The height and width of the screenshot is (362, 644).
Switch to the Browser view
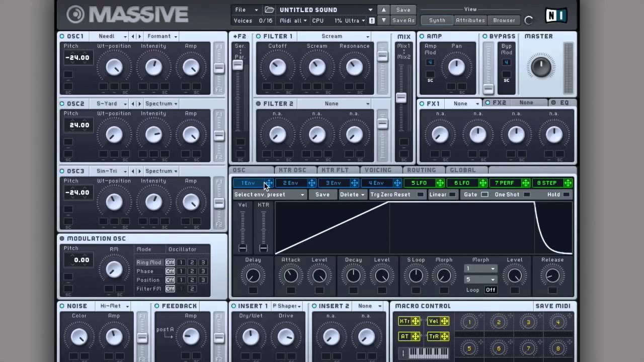504,21
